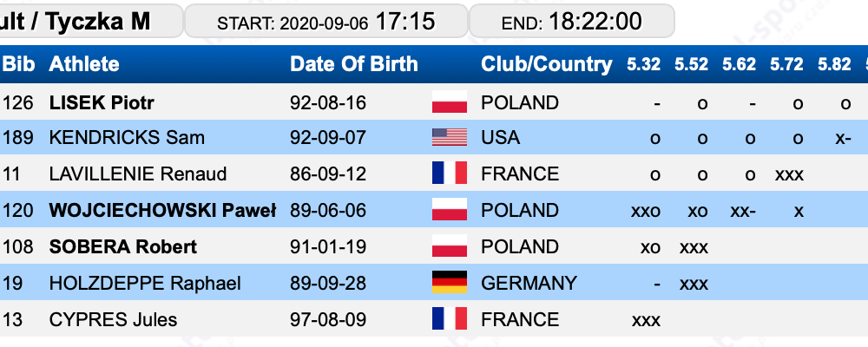Click the Club/Country column header
The height and width of the screenshot is (347, 868).
[x=546, y=64]
